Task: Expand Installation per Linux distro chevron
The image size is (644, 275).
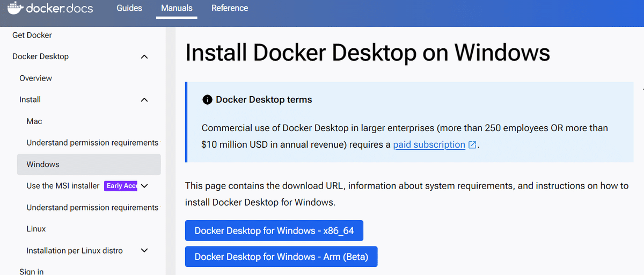Action: (144, 250)
